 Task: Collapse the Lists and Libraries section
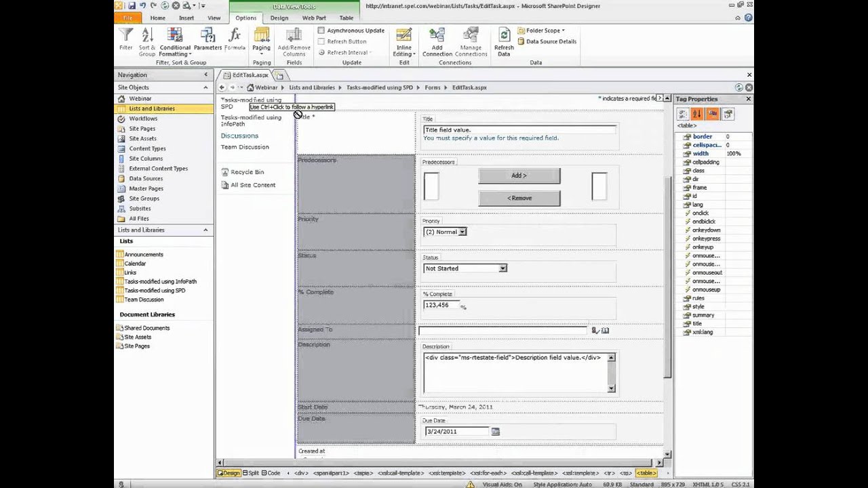tap(205, 230)
